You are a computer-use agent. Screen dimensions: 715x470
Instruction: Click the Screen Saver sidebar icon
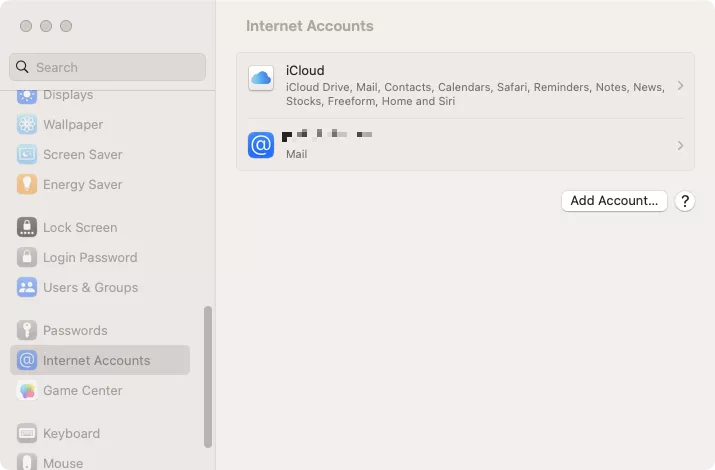point(27,155)
